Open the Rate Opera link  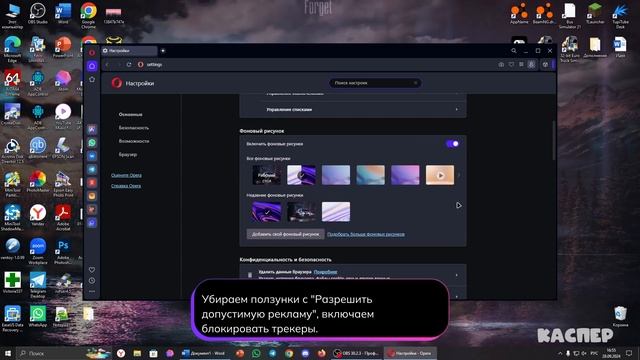(x=127, y=176)
